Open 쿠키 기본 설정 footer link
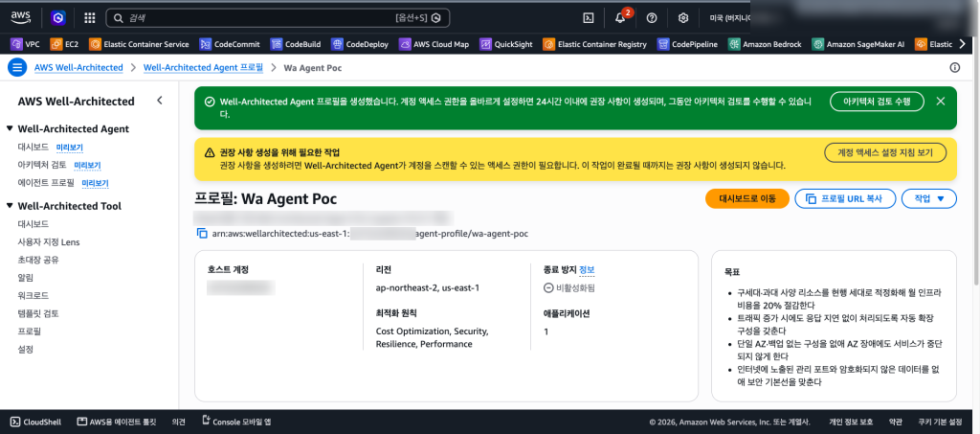Viewport: 980px width, 434px height. coord(940,423)
